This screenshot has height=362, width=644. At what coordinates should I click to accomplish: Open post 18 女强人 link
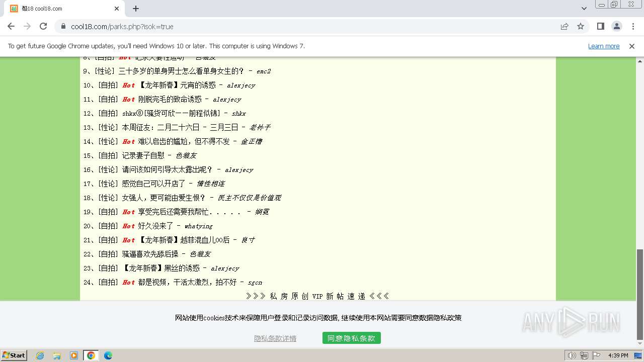(164, 198)
